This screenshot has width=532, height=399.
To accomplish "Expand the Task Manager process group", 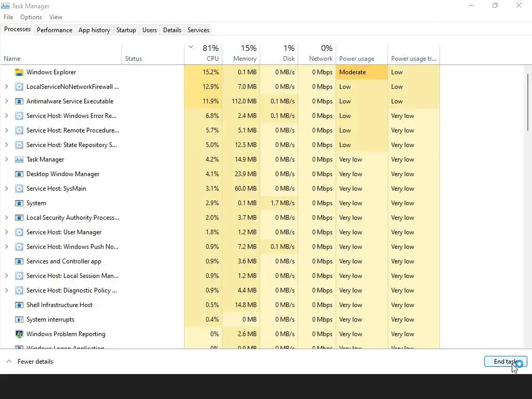I will point(6,159).
